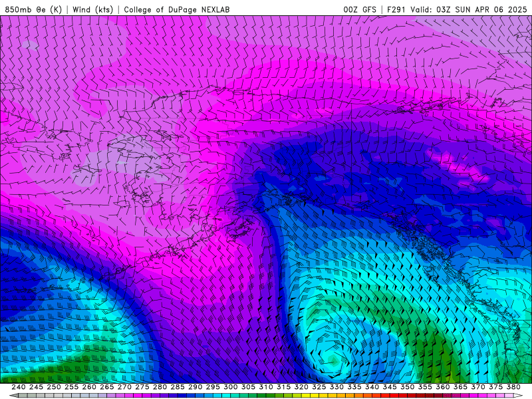
Task: Click the 370 value on color scale
Action: click(478, 387)
